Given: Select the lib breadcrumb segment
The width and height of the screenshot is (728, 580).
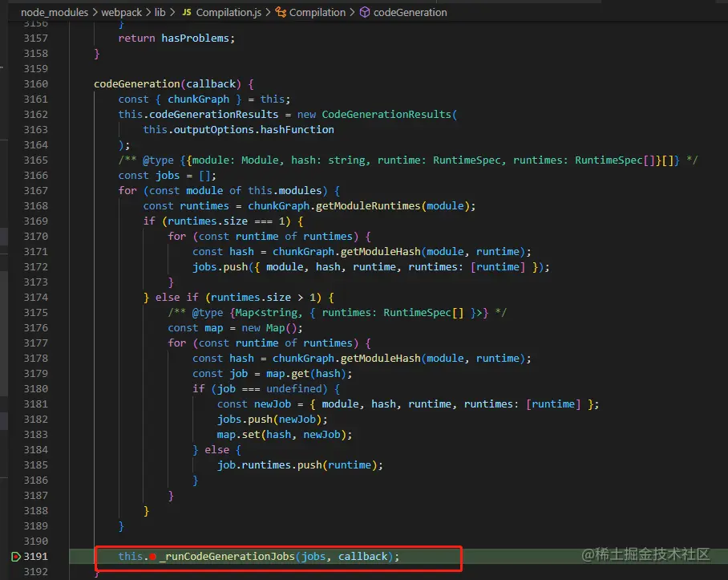Looking at the screenshot, I should pyautogui.click(x=160, y=13).
